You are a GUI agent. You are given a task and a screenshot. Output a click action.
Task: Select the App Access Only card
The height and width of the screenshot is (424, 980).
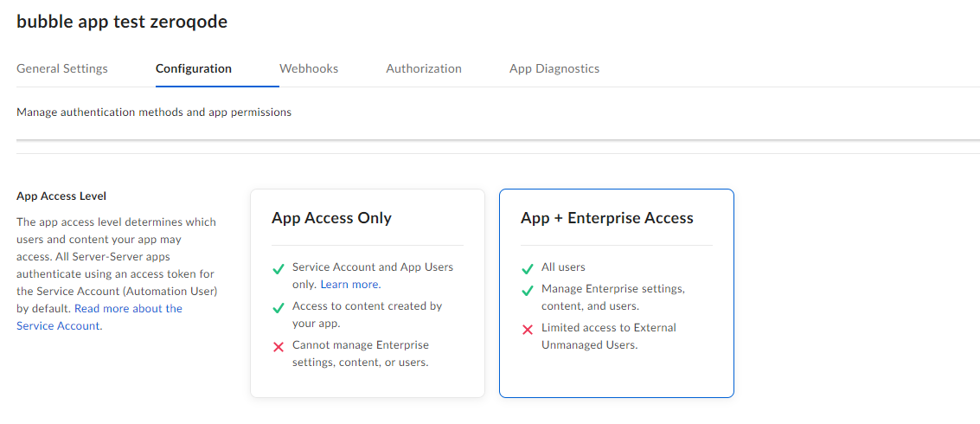point(368,293)
